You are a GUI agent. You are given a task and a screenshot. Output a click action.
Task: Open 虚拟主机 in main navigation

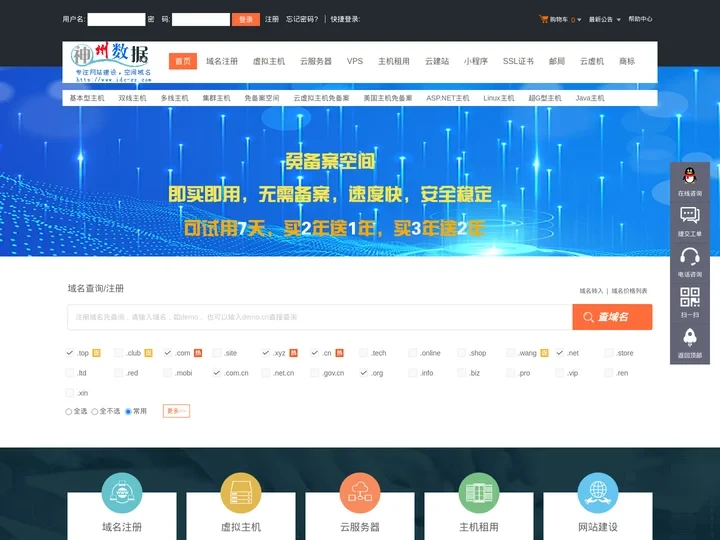[x=269, y=61]
